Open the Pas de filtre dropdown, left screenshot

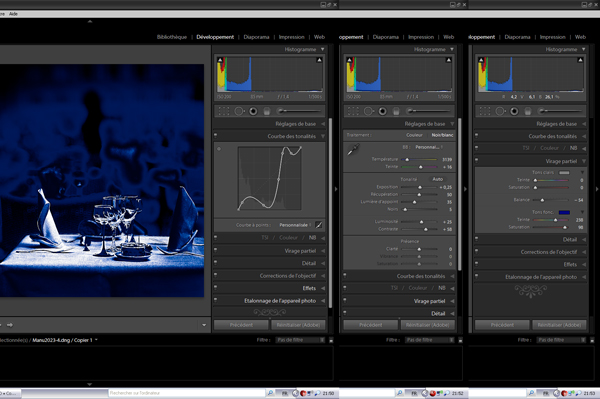tap(300, 340)
